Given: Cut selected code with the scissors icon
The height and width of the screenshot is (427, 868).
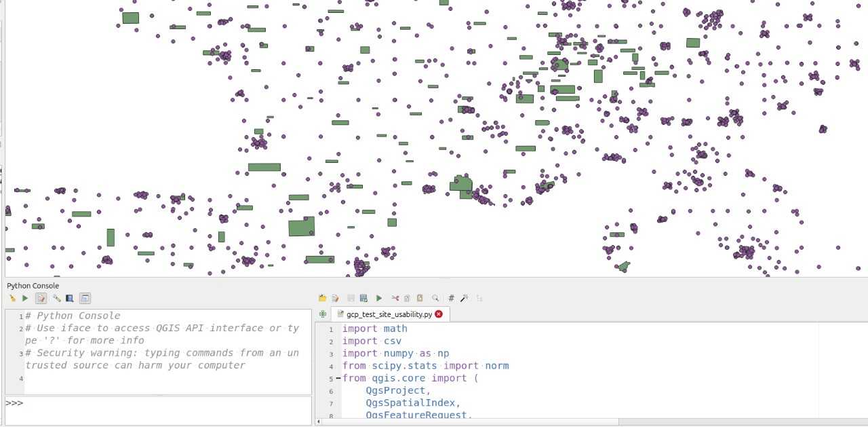Looking at the screenshot, I should coord(395,297).
